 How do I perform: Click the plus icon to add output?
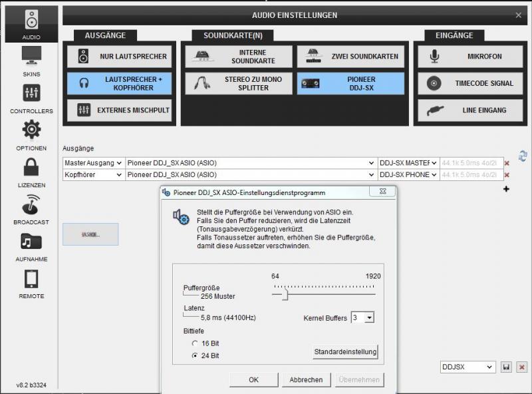click(x=506, y=190)
